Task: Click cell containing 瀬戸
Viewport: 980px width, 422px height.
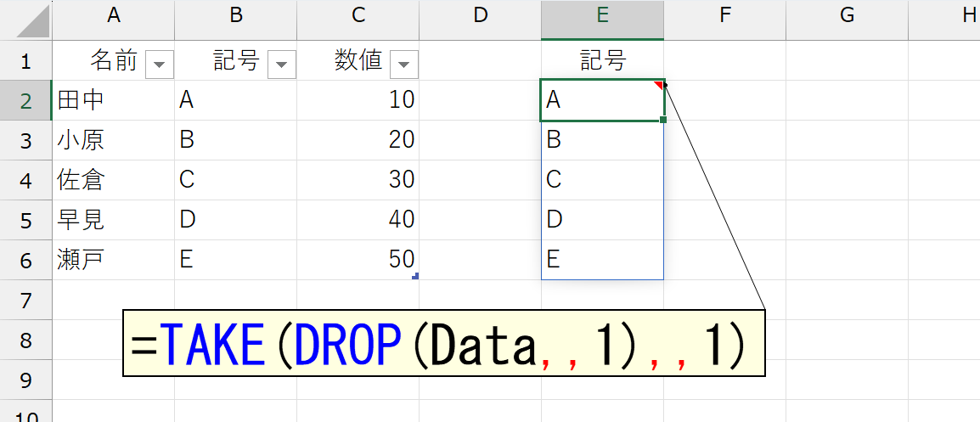Action: (113, 261)
